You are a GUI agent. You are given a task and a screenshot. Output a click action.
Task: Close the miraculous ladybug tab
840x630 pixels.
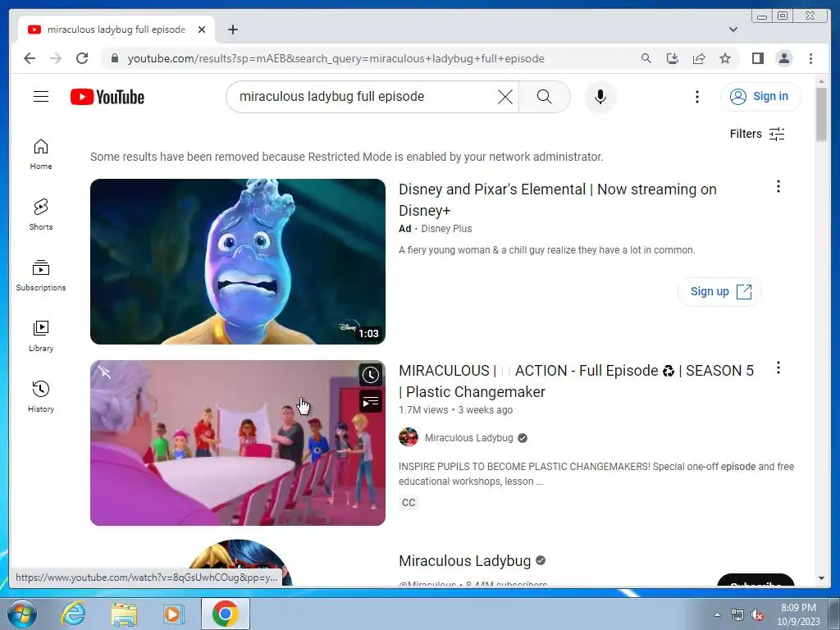202,30
